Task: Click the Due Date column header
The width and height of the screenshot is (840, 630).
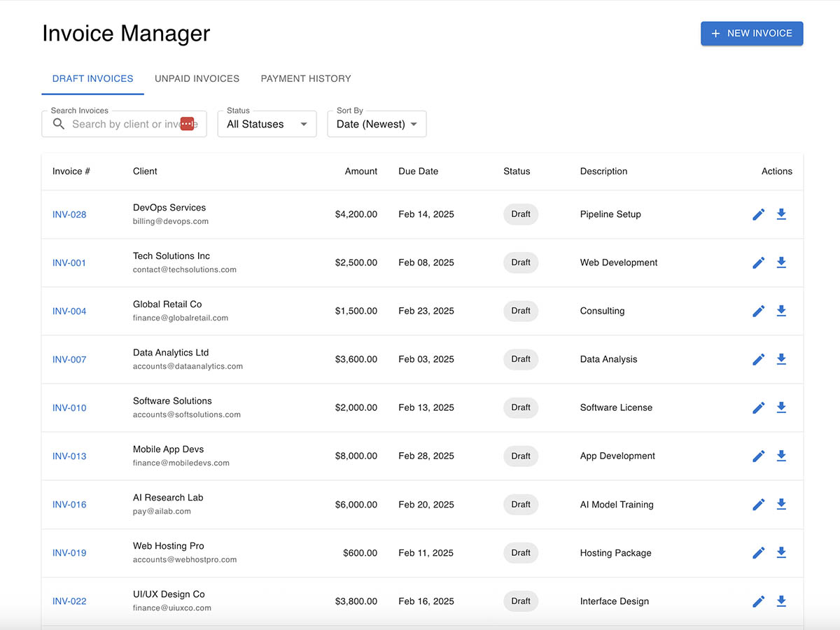Action: pos(418,171)
